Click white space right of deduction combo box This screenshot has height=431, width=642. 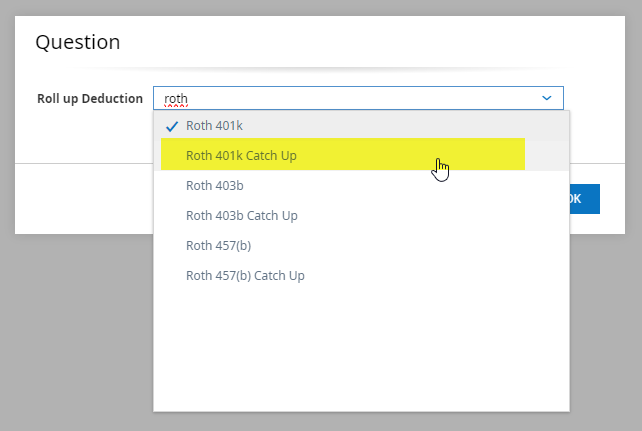click(595, 98)
